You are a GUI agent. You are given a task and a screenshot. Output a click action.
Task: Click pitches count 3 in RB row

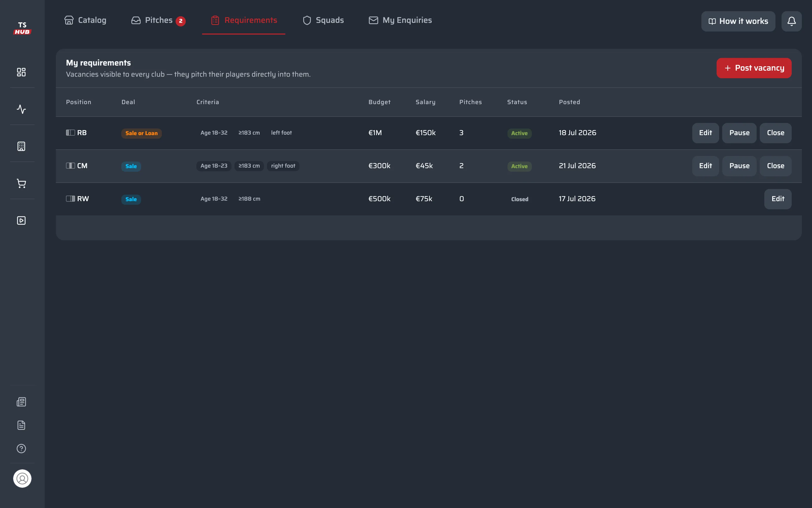461,133
